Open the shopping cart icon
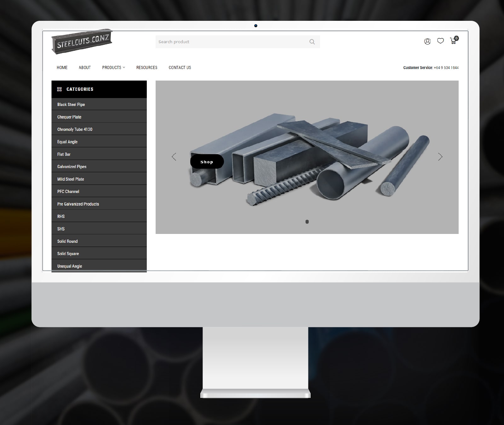Screen dimensions: 504x425 click(453, 41)
